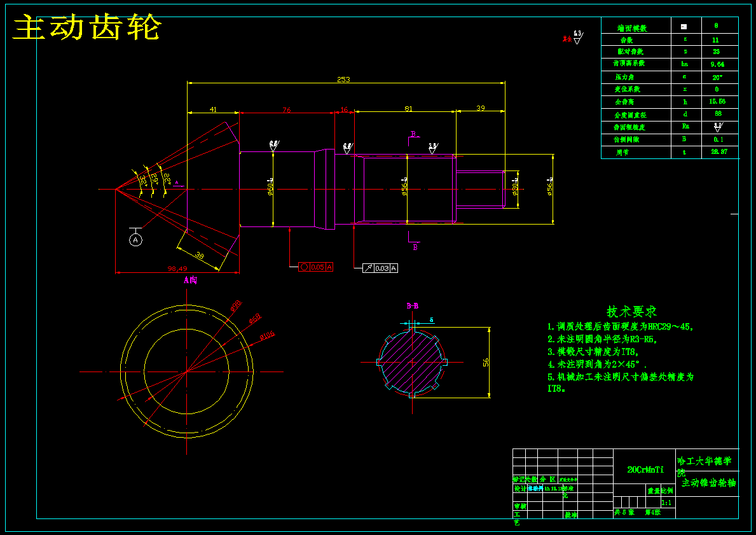Click the roundness tolerance frame 0.05 A

pos(316,267)
